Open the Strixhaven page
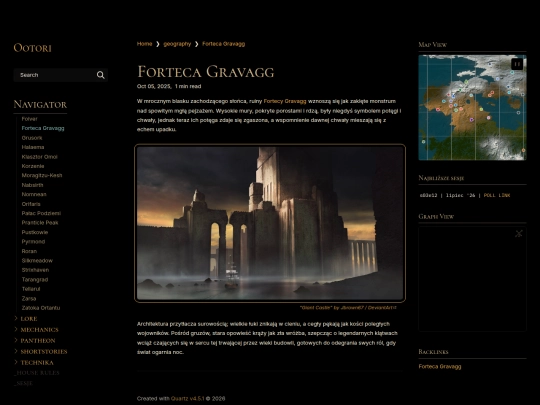 [35, 270]
